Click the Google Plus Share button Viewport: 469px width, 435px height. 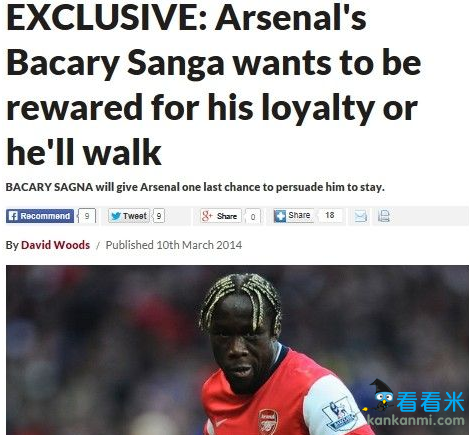[220, 216]
